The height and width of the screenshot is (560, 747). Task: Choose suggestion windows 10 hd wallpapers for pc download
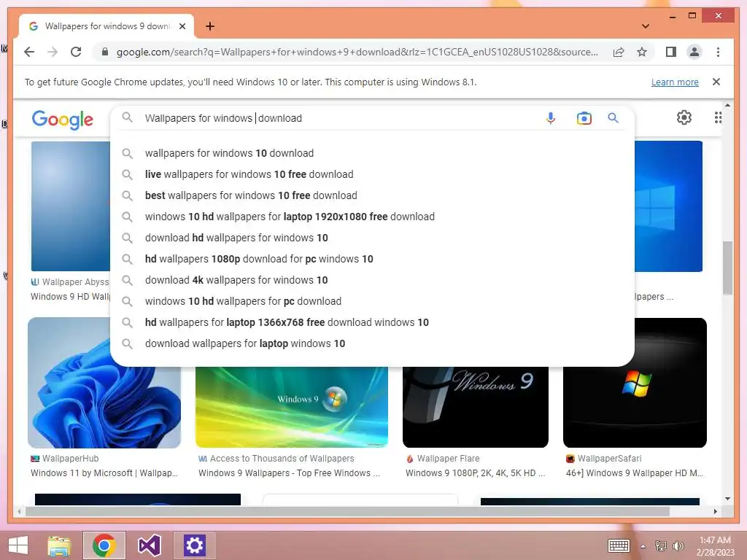click(243, 301)
